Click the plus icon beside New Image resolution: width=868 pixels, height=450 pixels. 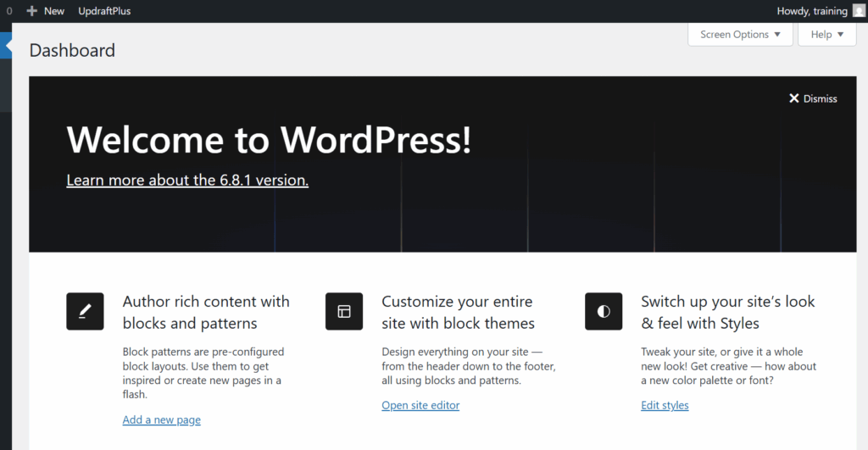coord(31,11)
